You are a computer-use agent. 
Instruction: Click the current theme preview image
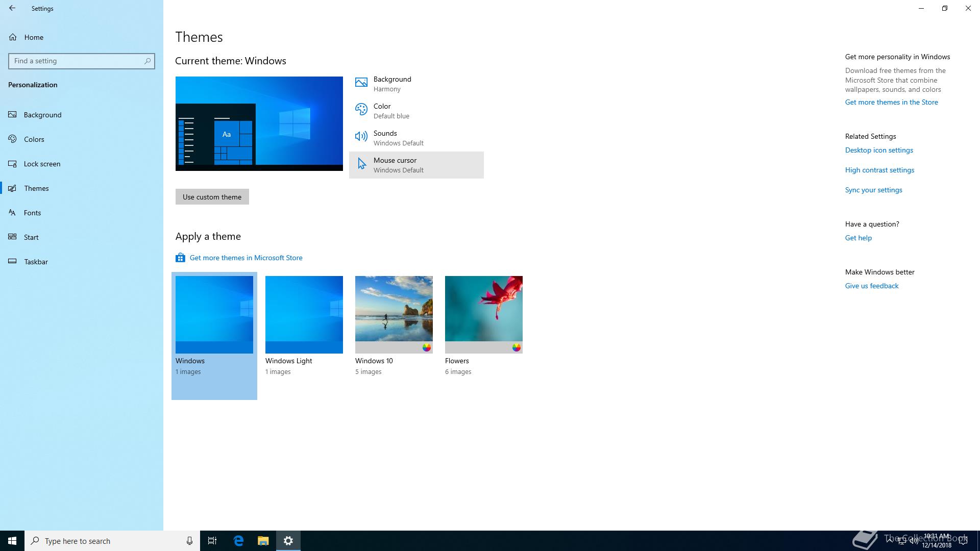259,123
